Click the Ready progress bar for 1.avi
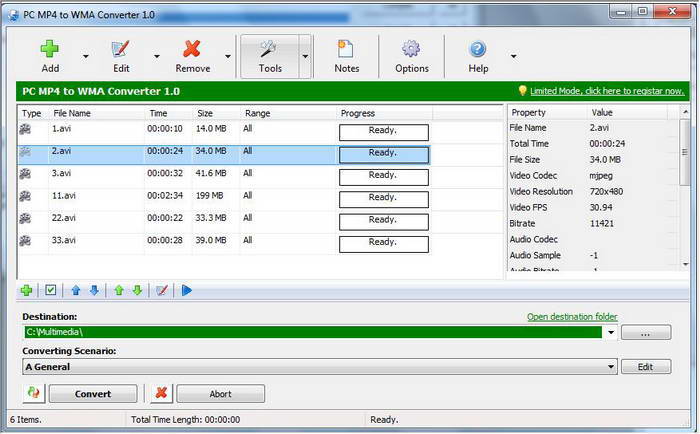 click(x=384, y=133)
